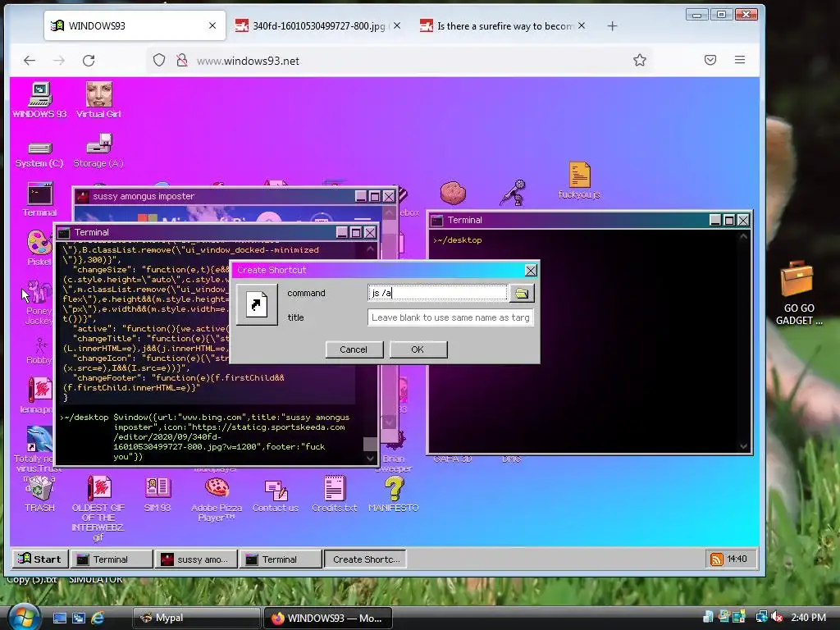Open the Pocket save icon in Firefox toolbar

click(710, 60)
